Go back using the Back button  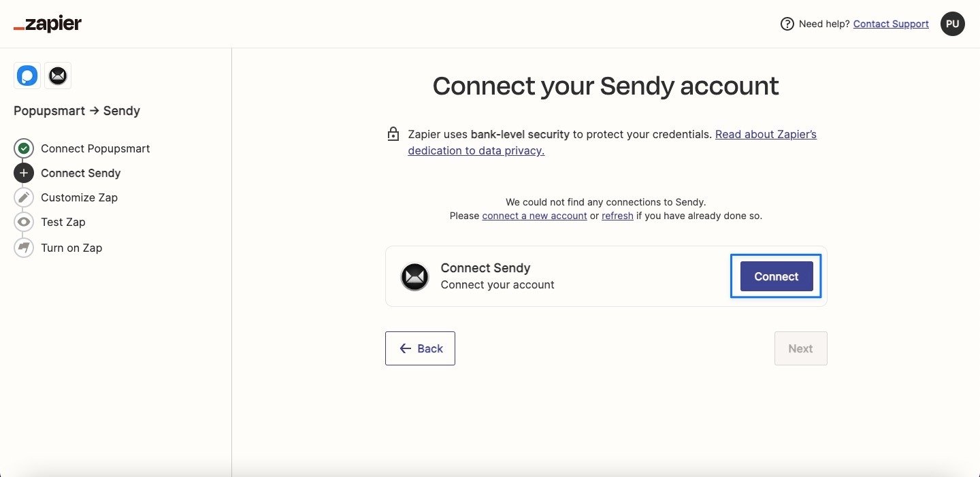point(420,348)
